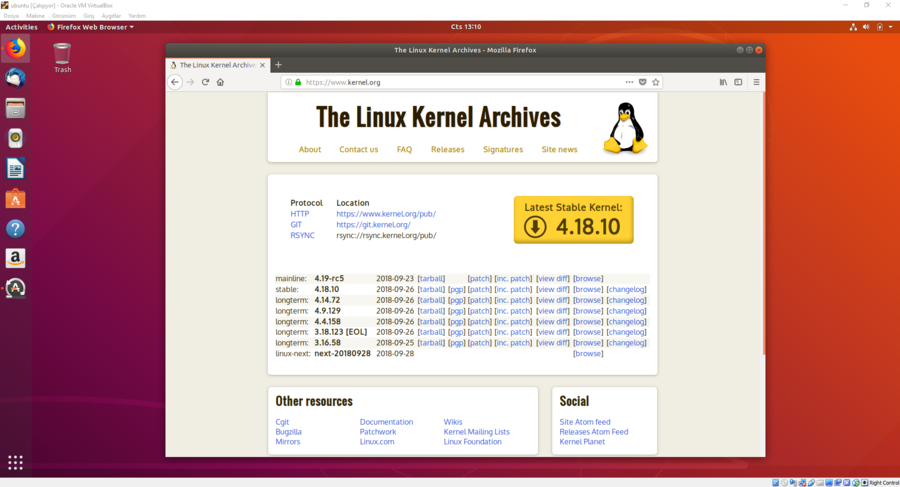Open the Releases page in site navigation

(x=447, y=149)
